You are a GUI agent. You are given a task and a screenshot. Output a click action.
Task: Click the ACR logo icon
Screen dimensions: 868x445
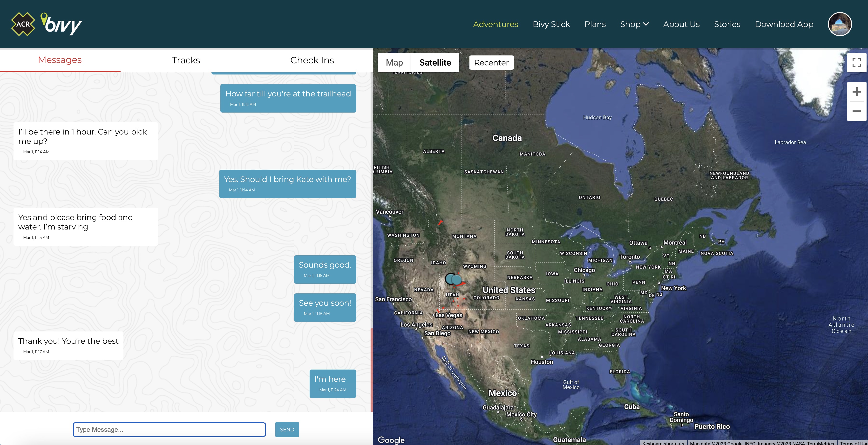23,24
